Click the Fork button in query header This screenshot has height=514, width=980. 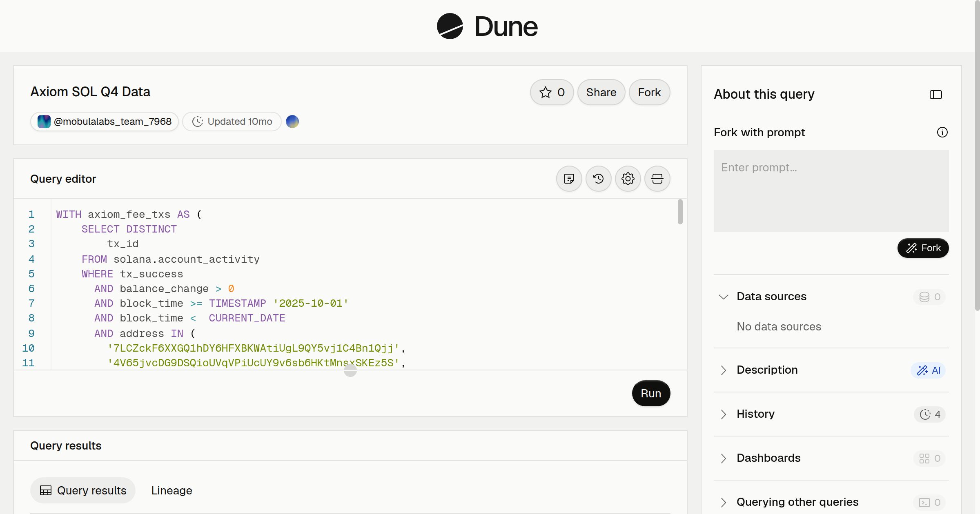tap(649, 92)
